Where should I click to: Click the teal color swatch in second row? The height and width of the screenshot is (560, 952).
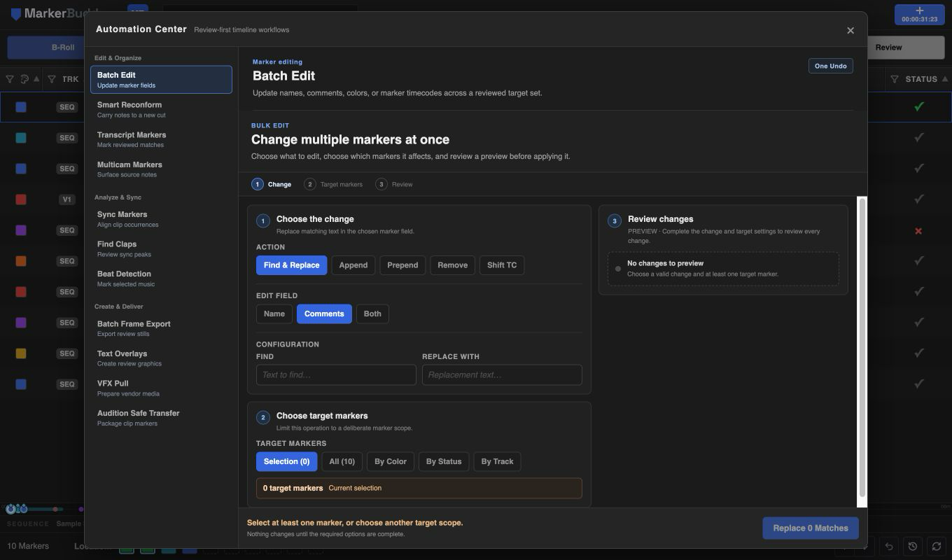click(x=21, y=138)
